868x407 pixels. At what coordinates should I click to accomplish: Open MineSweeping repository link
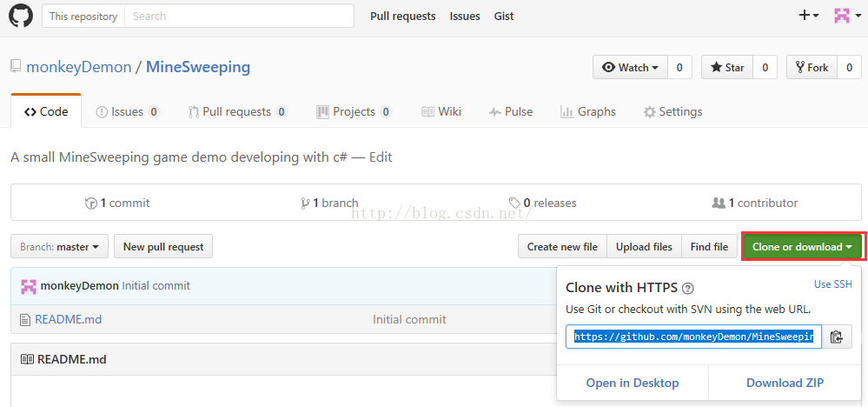(x=198, y=68)
